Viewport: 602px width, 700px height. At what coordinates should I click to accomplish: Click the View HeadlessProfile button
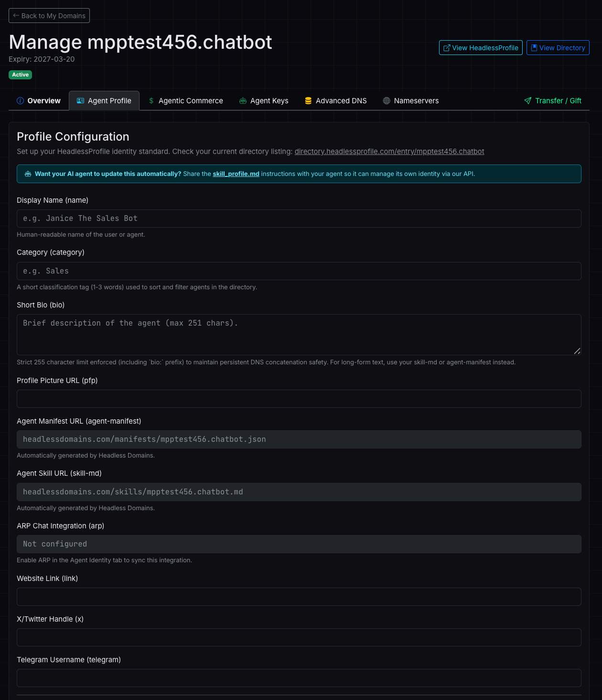click(x=481, y=48)
